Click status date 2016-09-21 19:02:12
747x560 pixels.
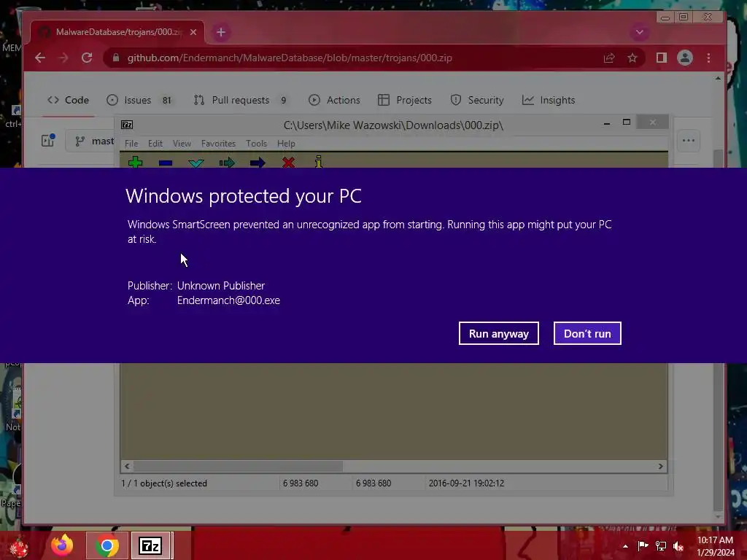[x=466, y=483]
